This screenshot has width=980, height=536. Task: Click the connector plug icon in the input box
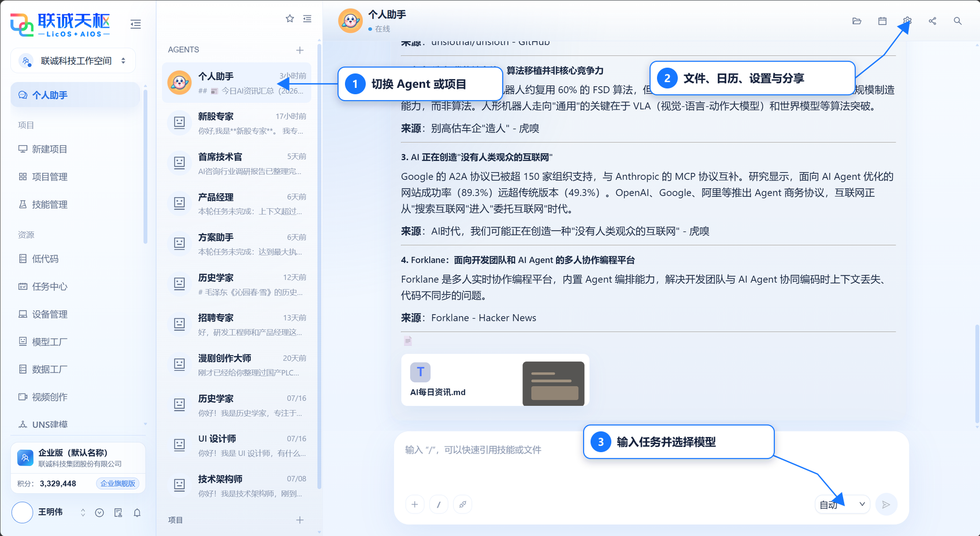(x=463, y=504)
